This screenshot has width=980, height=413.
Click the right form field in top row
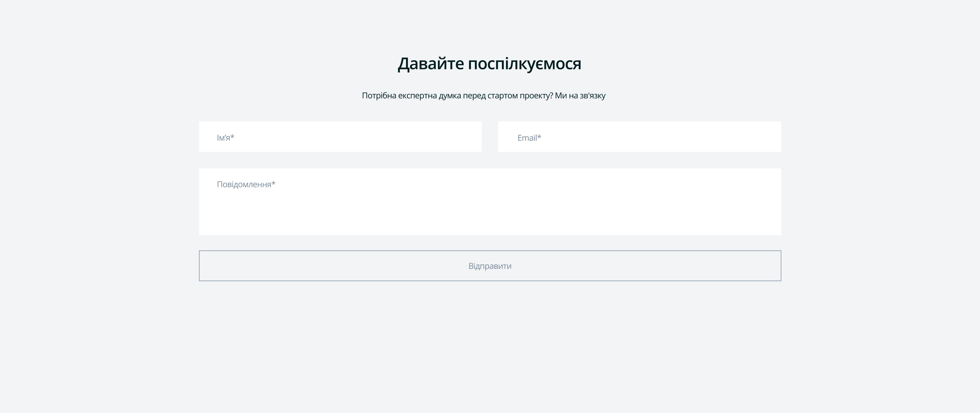pos(639,137)
